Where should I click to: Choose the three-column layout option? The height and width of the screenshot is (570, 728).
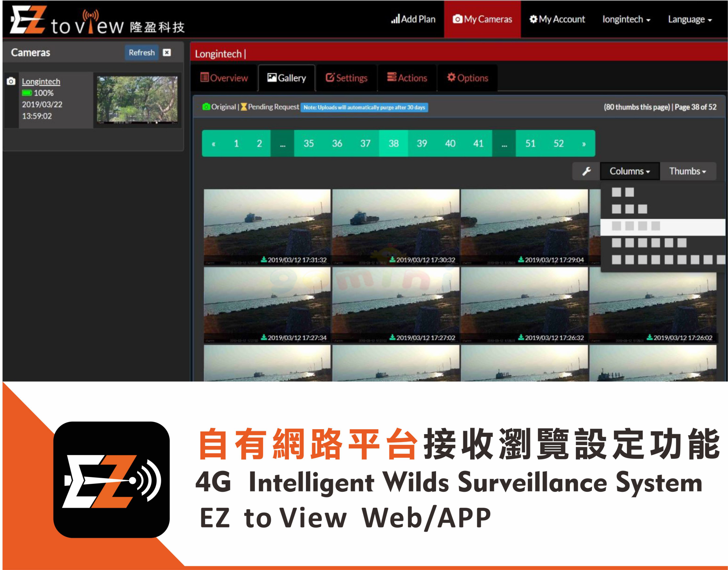point(662,209)
